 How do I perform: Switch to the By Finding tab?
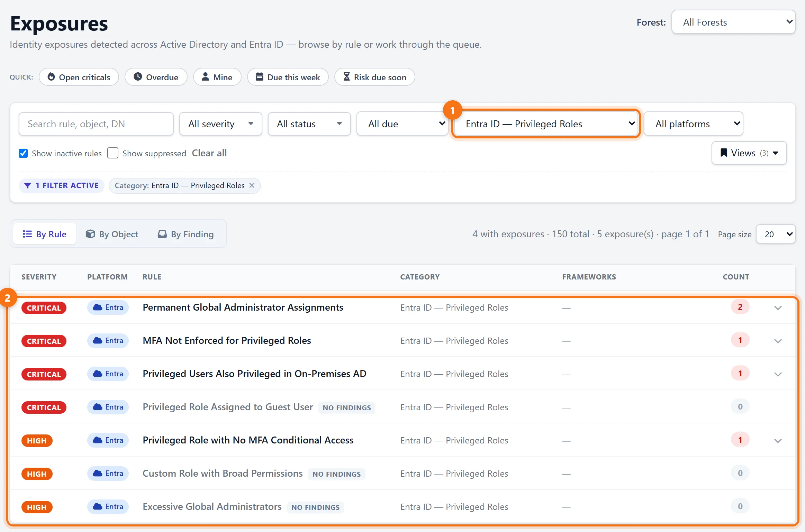pos(186,234)
